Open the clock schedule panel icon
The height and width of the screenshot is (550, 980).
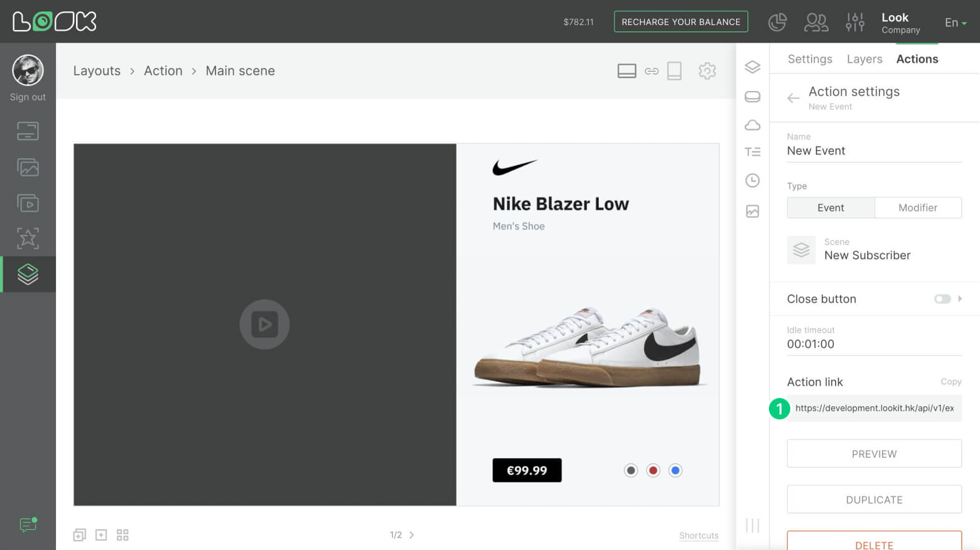click(x=752, y=181)
